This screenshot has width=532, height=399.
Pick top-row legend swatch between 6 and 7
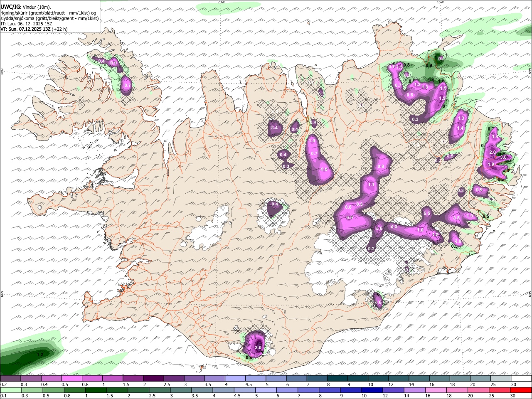click(x=296, y=379)
